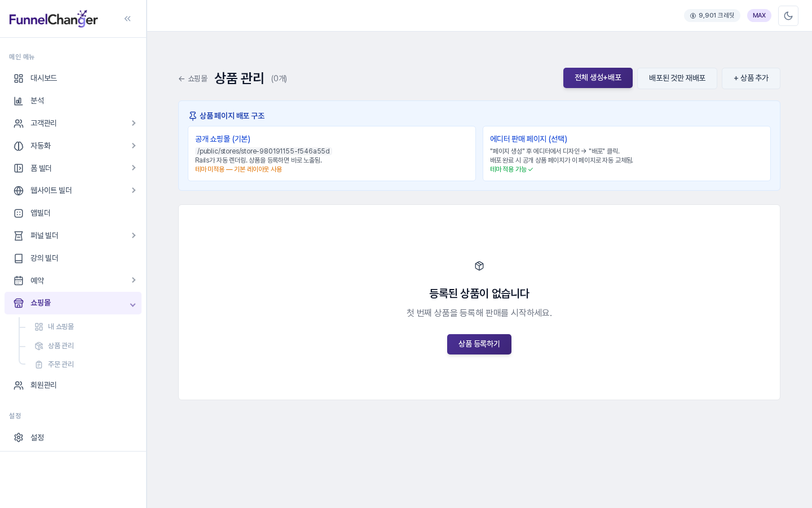Click the MAX plan badge

pyautogui.click(x=759, y=16)
